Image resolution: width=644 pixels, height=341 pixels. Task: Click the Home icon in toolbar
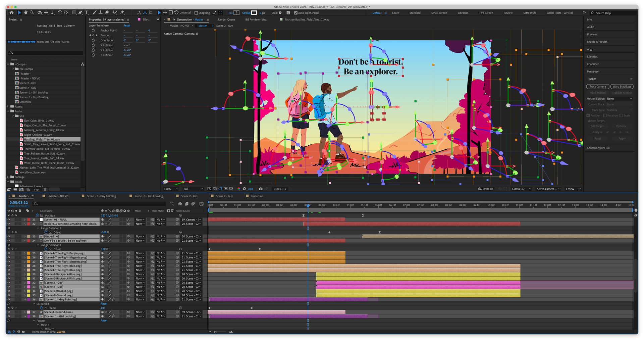point(12,13)
